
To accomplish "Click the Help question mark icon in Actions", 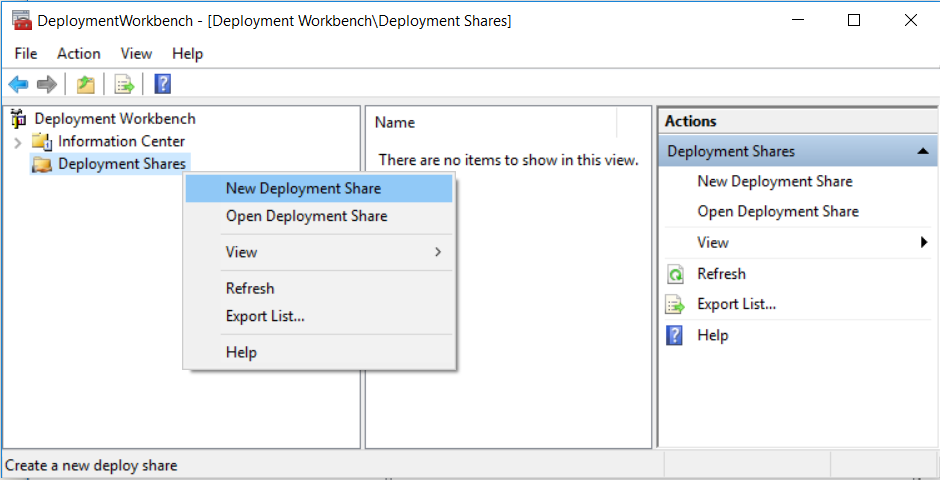I will click(675, 336).
